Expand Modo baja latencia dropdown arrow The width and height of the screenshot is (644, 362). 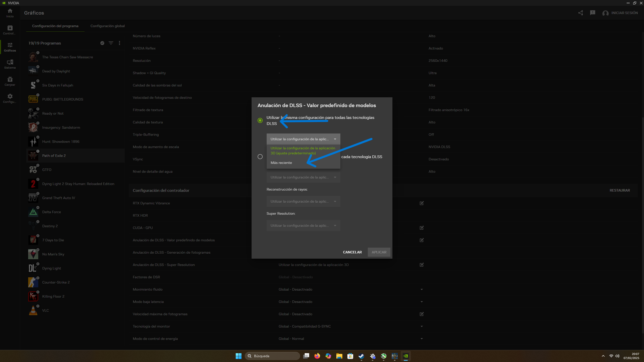(x=422, y=302)
